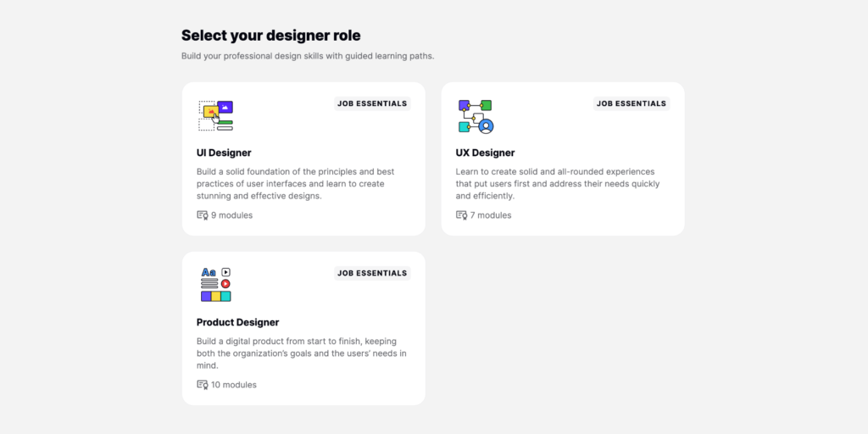Open the UI Designer title link
Viewport: 868px width, 434px height.
coord(224,153)
